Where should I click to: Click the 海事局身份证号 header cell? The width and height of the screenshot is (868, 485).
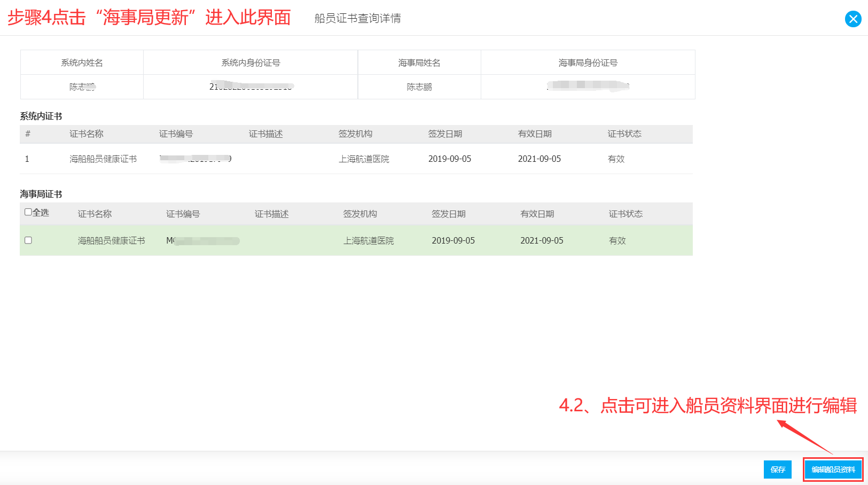[x=588, y=62]
